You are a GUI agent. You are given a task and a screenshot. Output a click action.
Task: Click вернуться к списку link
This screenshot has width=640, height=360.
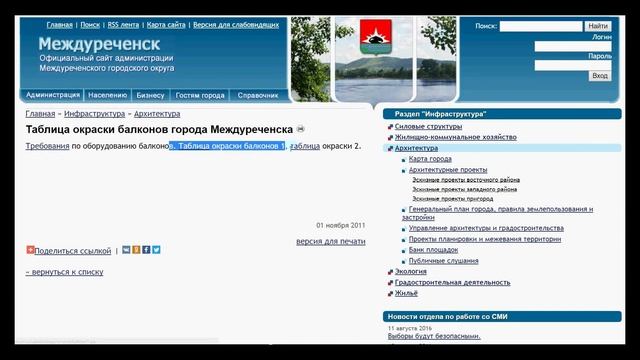[x=64, y=272]
